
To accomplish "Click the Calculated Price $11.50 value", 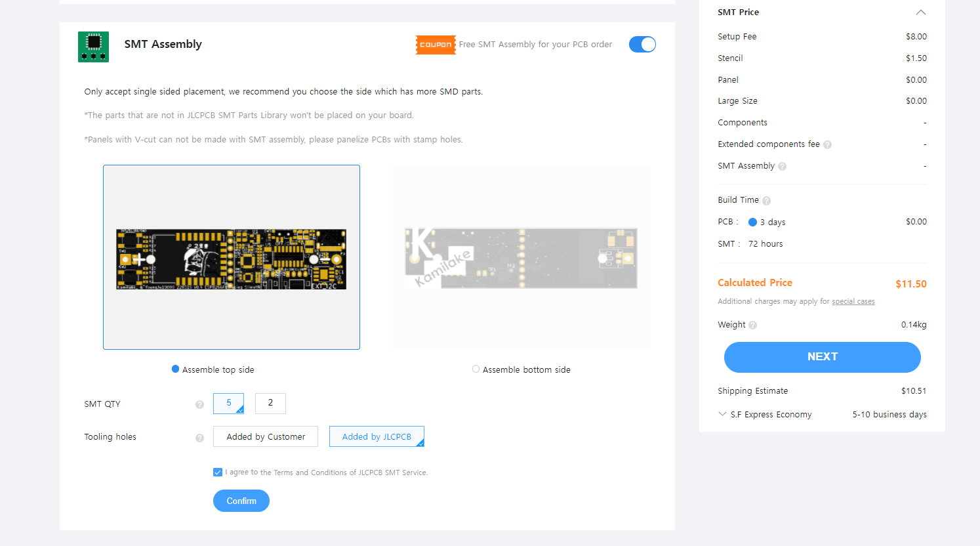I will (911, 283).
